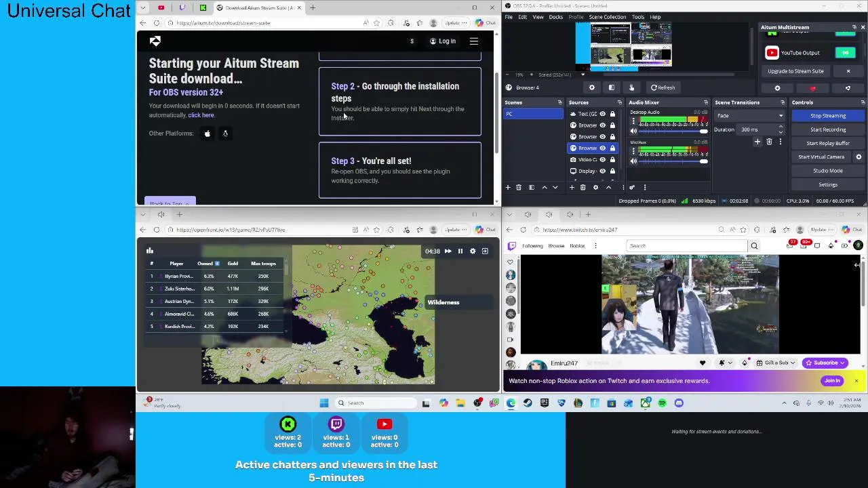868x488 pixels.
Task: Click Stop Streaming in OBS Controls
Action: [828, 116]
